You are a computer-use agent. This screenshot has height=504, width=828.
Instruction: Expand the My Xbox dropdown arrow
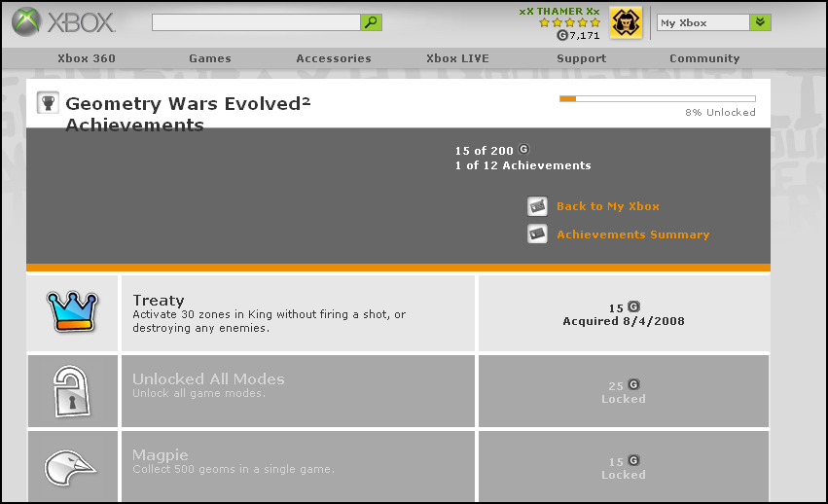click(x=760, y=22)
